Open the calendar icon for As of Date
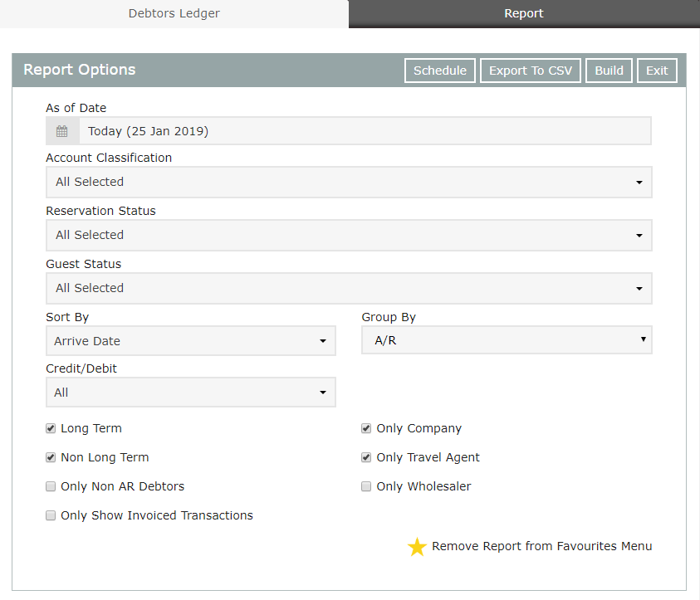The height and width of the screenshot is (600, 700). coord(62,131)
